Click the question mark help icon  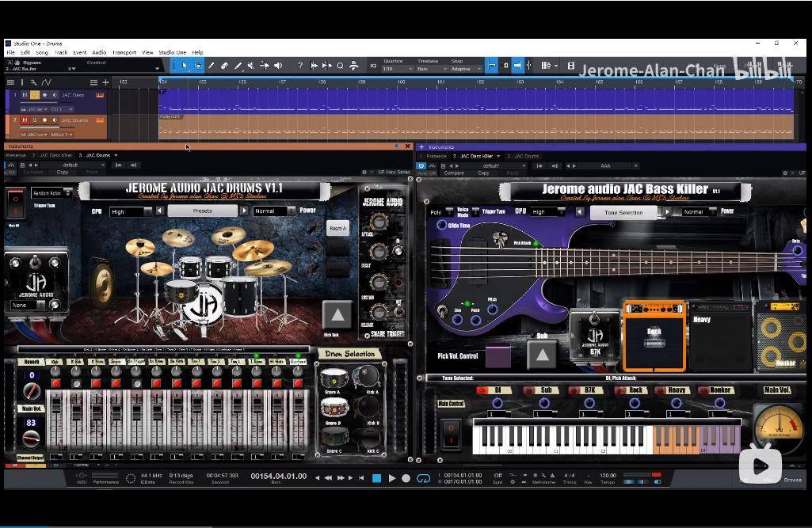(x=299, y=66)
